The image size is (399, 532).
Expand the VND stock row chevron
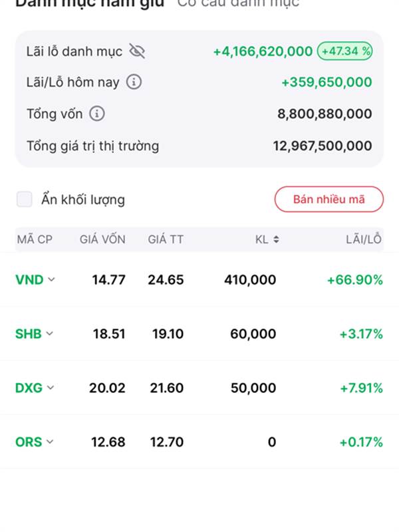tap(51, 279)
